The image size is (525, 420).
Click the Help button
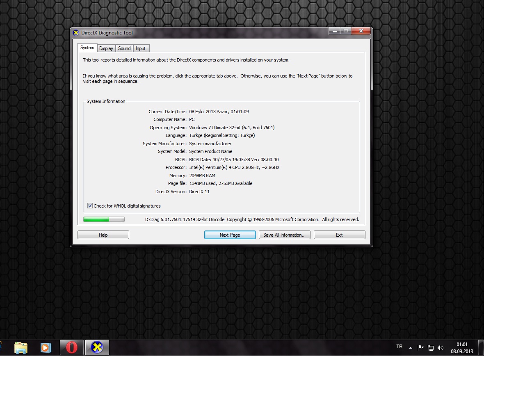click(103, 235)
